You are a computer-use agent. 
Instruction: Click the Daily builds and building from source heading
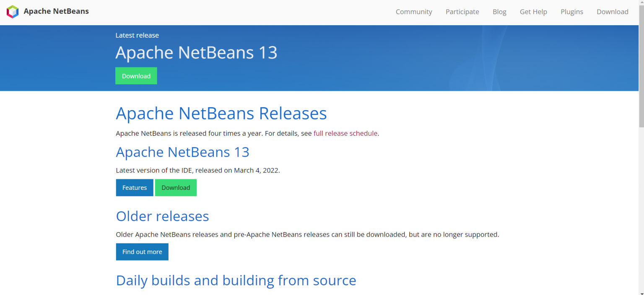236,280
